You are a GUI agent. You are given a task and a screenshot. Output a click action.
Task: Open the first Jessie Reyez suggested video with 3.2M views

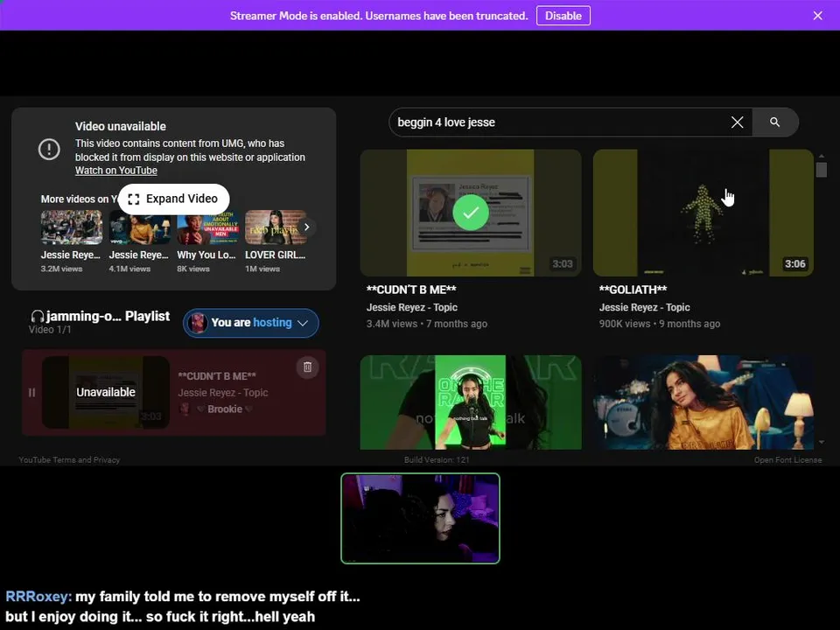point(71,227)
